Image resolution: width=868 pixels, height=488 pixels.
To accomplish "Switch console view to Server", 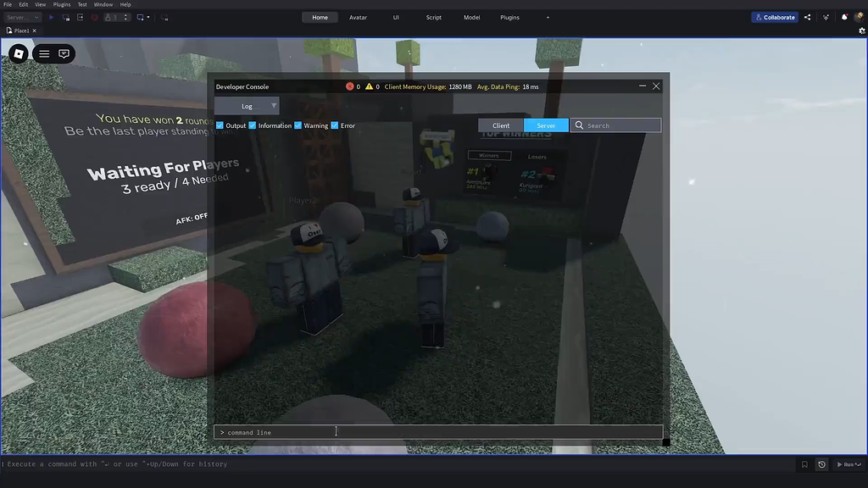I will [x=546, y=125].
